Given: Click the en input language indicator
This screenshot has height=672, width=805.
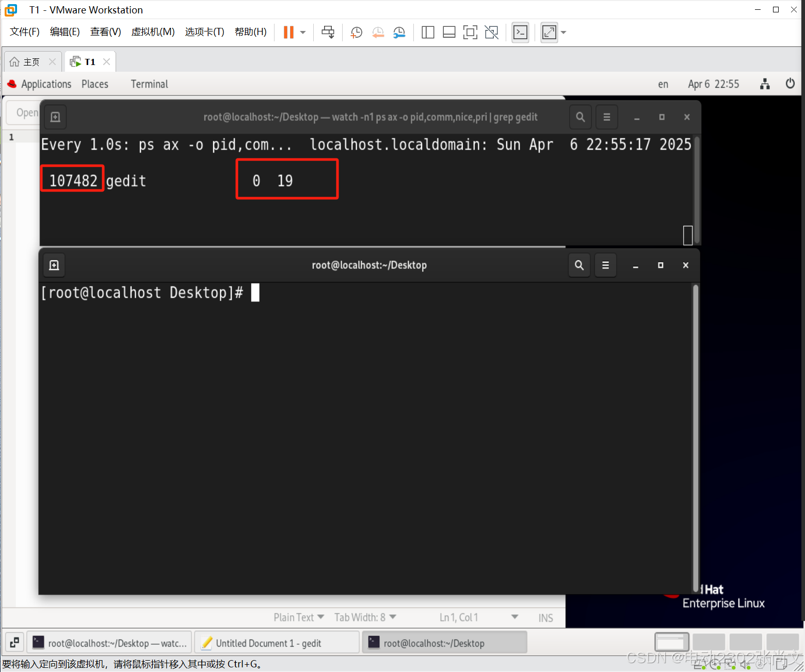Looking at the screenshot, I should tap(663, 84).
